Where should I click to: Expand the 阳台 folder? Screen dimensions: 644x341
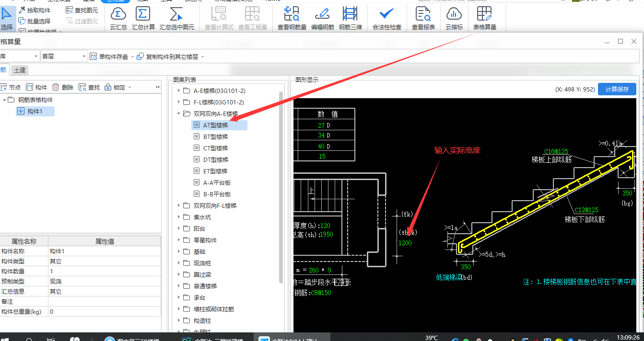[179, 228]
